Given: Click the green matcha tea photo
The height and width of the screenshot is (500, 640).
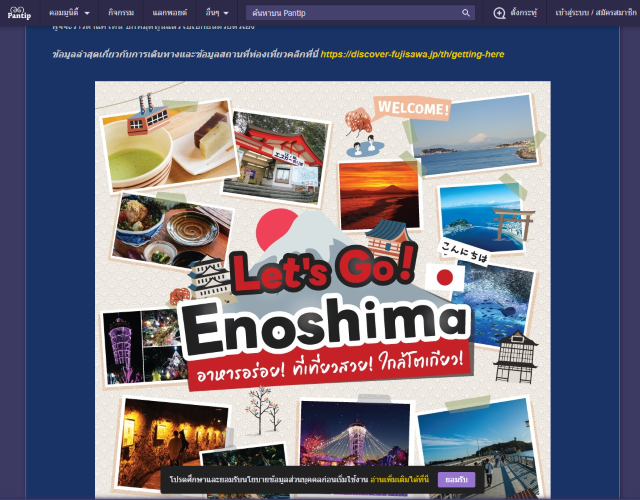Looking at the screenshot, I should (137, 153).
